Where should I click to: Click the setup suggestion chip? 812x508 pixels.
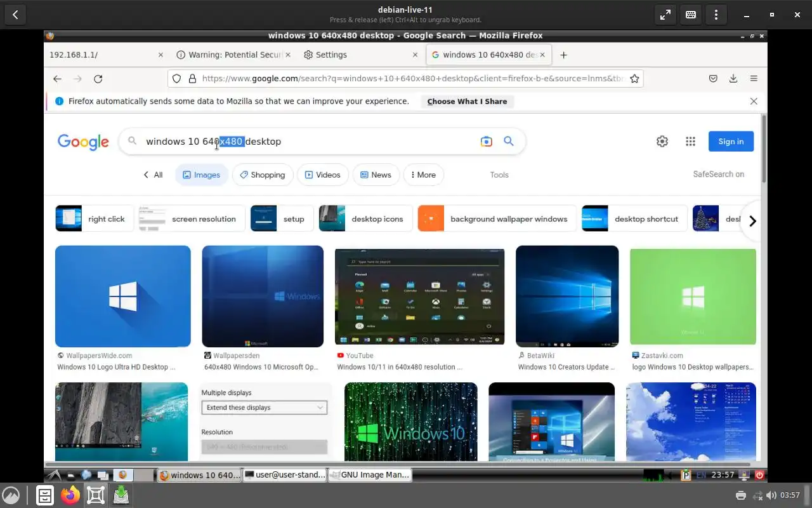tap(282, 219)
